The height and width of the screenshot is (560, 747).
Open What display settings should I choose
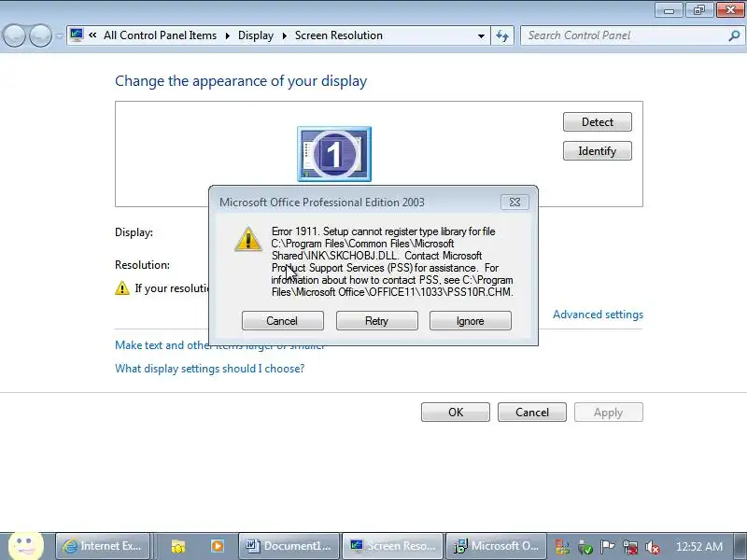click(209, 369)
